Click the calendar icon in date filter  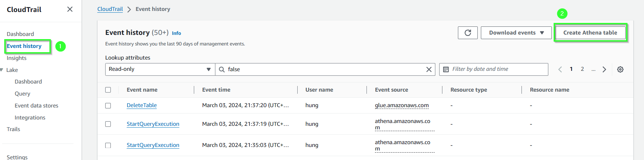coord(446,69)
